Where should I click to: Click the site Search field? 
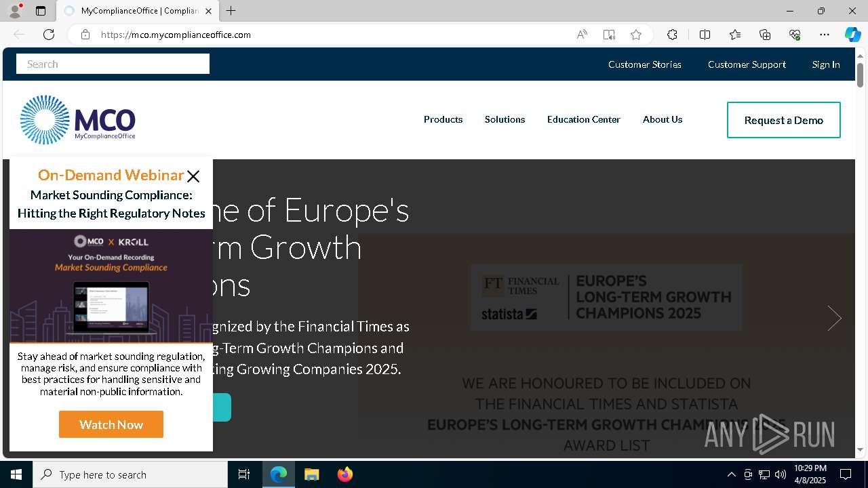(x=113, y=64)
